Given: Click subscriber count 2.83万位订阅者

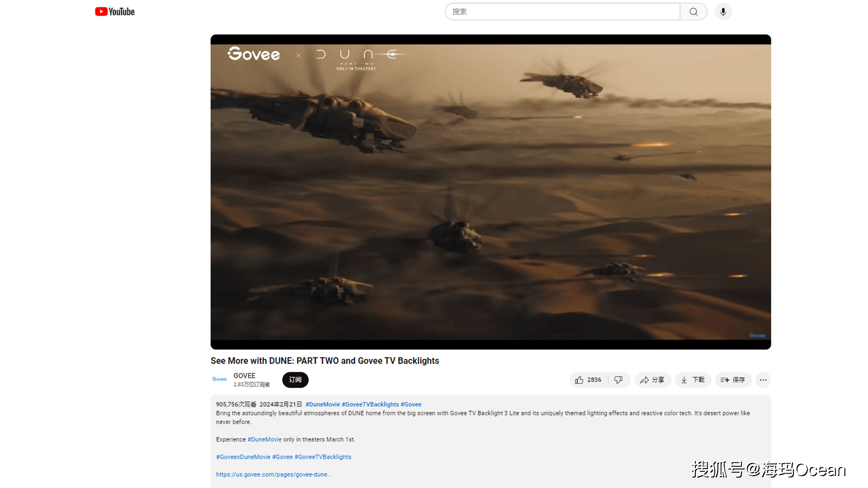Looking at the screenshot, I should pos(251,385).
